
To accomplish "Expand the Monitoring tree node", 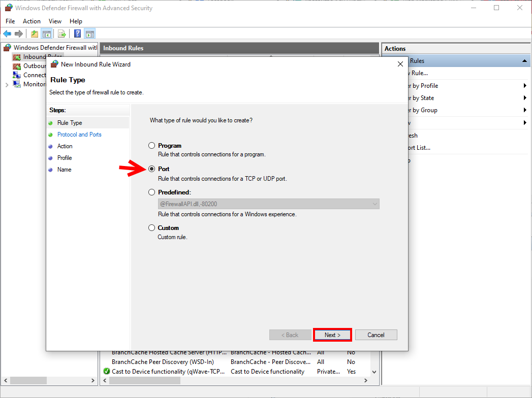I will 7,85.
